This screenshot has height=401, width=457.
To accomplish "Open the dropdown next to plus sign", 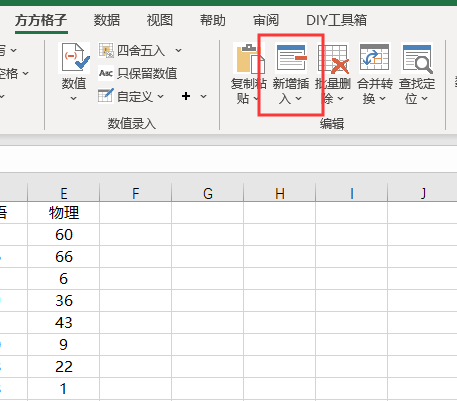I will coord(203,96).
